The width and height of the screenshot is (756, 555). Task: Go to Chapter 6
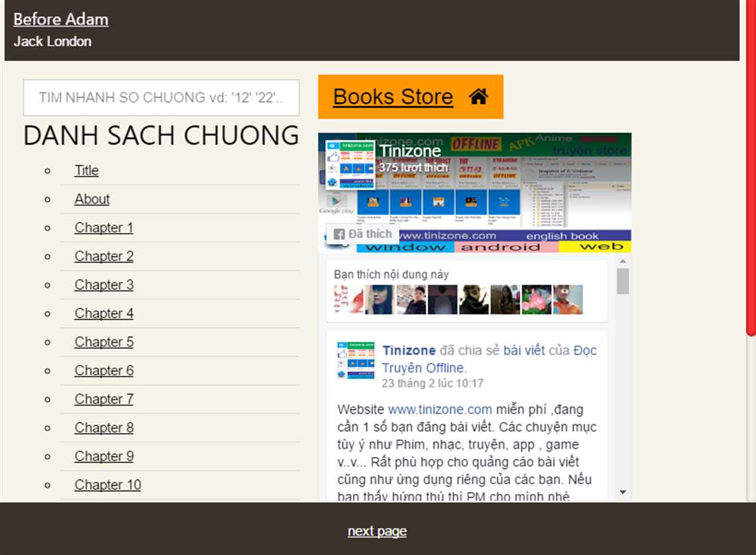[x=103, y=370]
